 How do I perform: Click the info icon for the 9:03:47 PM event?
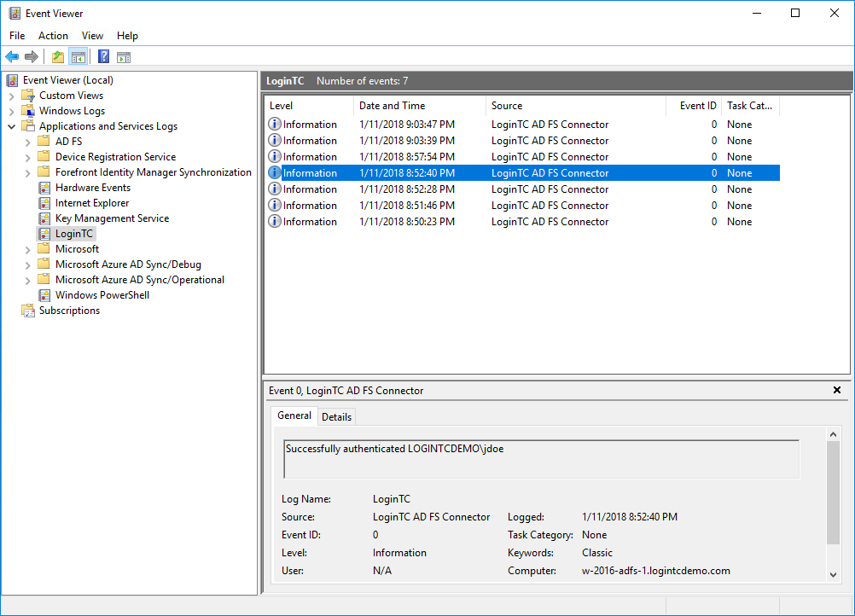(x=275, y=125)
